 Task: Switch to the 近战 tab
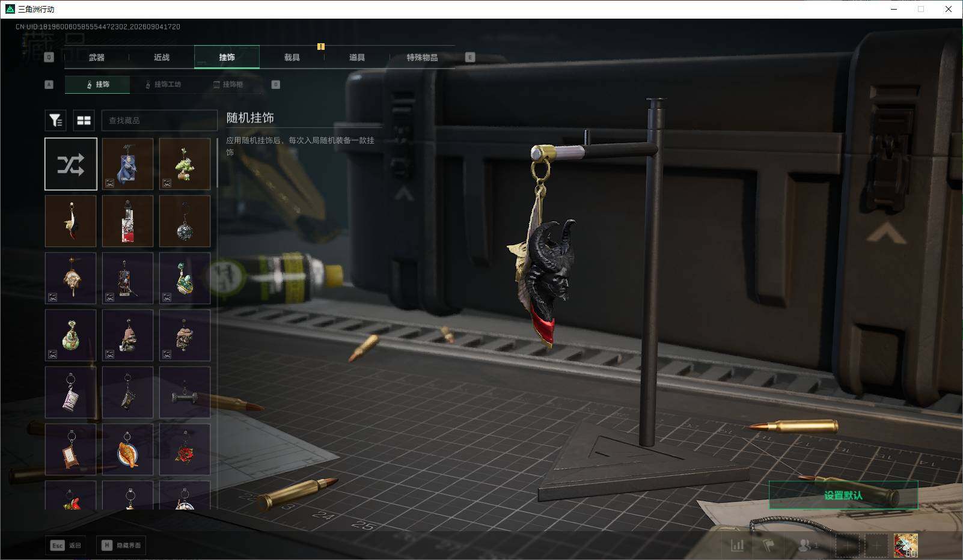coord(162,57)
